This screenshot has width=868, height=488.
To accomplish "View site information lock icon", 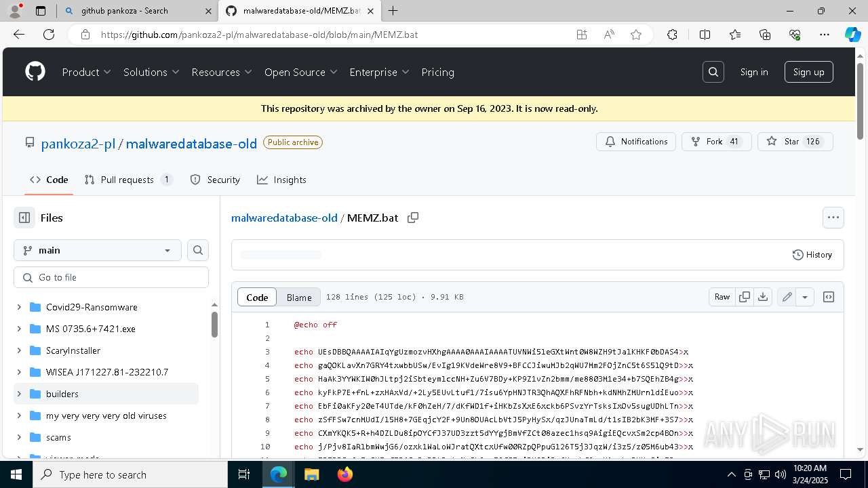I will pos(85,35).
